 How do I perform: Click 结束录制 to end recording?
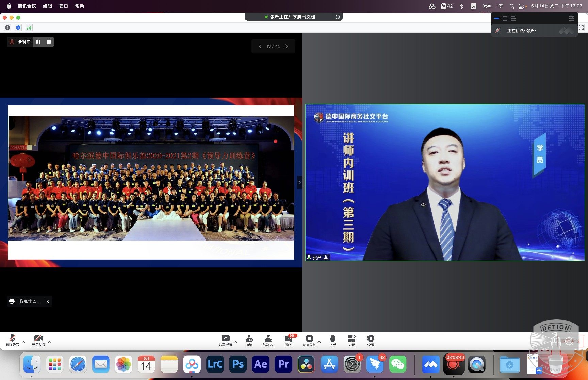[309, 340]
